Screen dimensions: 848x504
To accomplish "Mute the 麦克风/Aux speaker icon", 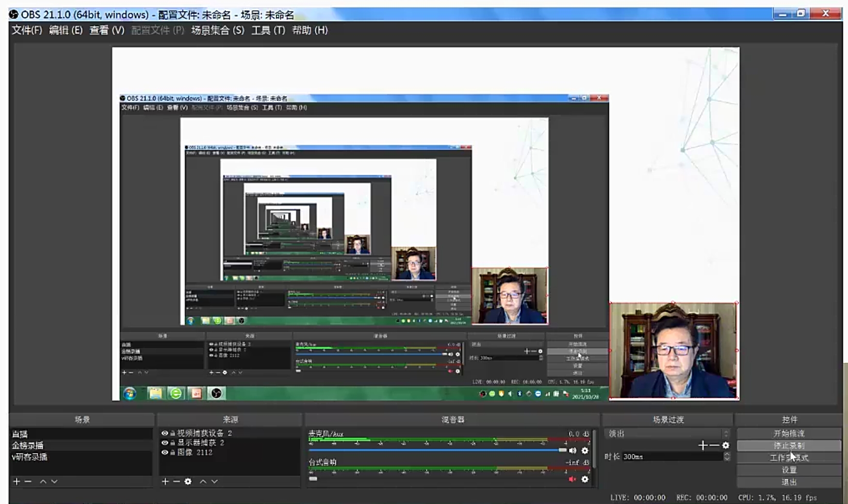I will coord(572,451).
